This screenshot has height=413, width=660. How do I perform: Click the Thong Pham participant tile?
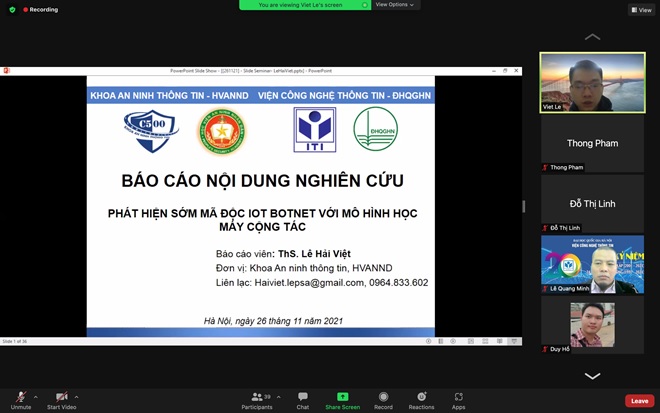(x=592, y=144)
